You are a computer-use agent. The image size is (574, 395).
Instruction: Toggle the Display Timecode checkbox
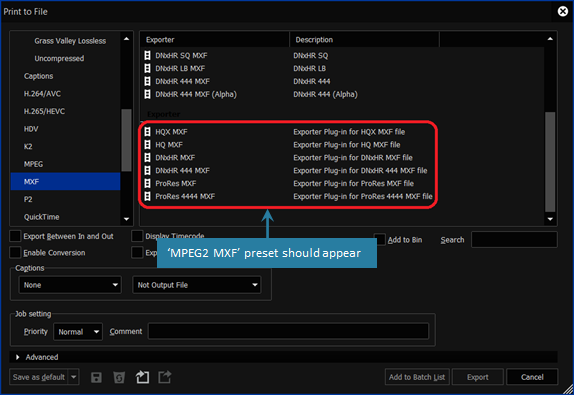point(137,236)
